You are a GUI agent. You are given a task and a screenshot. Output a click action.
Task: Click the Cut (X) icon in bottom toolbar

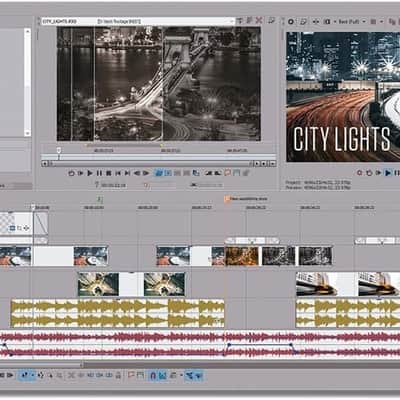tap(71, 375)
